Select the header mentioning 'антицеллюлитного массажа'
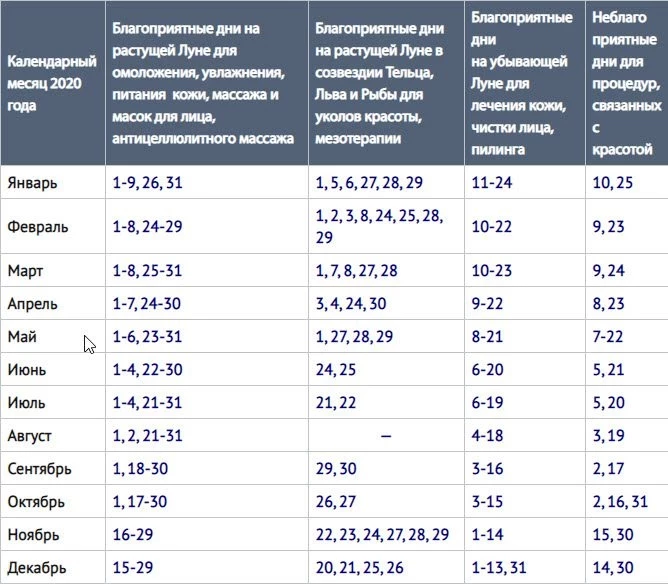668x584 pixels. tap(204, 83)
